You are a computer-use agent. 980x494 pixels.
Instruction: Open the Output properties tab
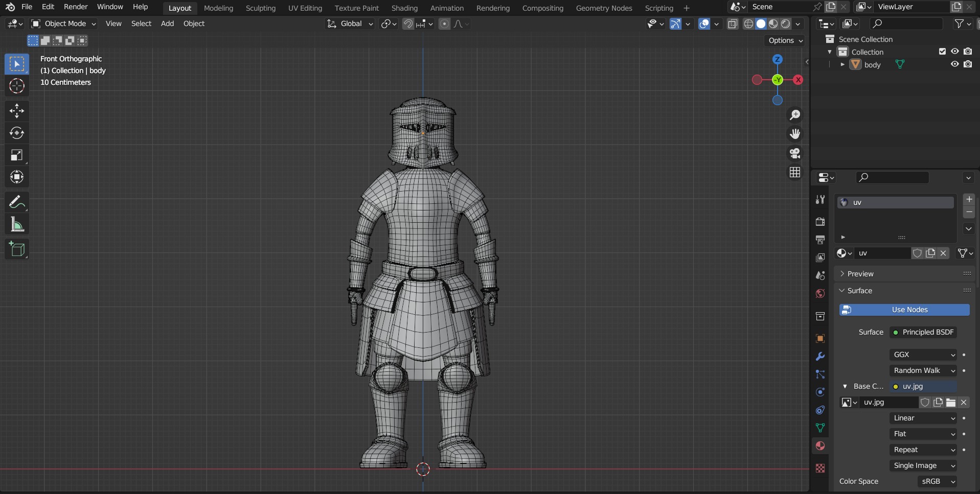[x=820, y=240]
